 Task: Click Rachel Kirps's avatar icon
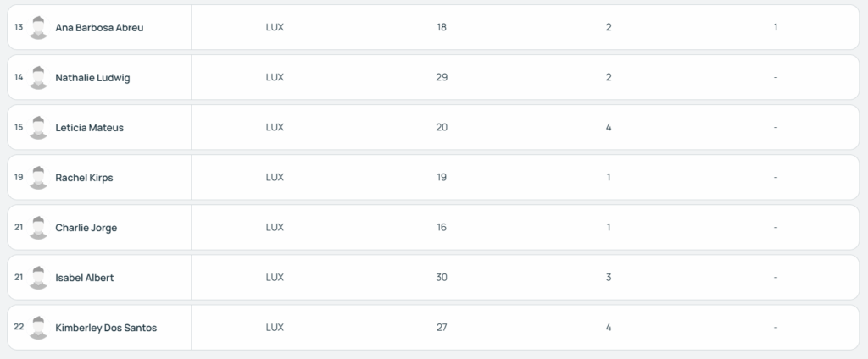coord(38,178)
